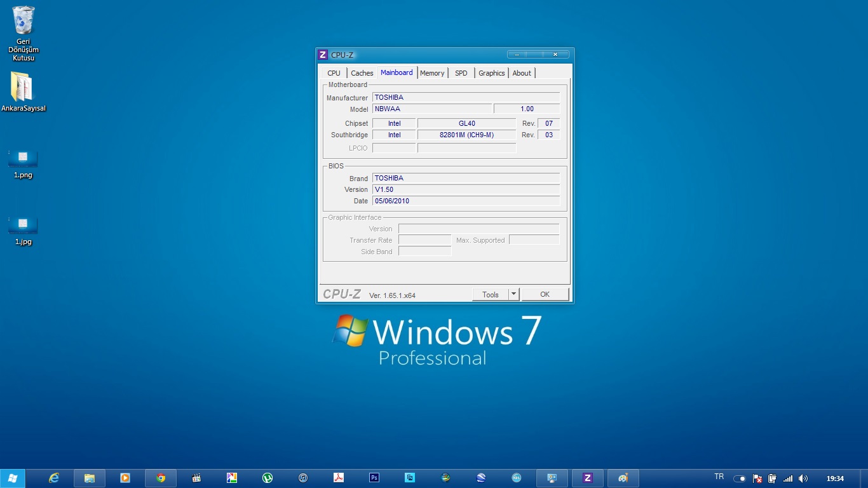Image resolution: width=868 pixels, height=488 pixels.
Task: Switch to the Memory tab
Action: click(x=432, y=73)
